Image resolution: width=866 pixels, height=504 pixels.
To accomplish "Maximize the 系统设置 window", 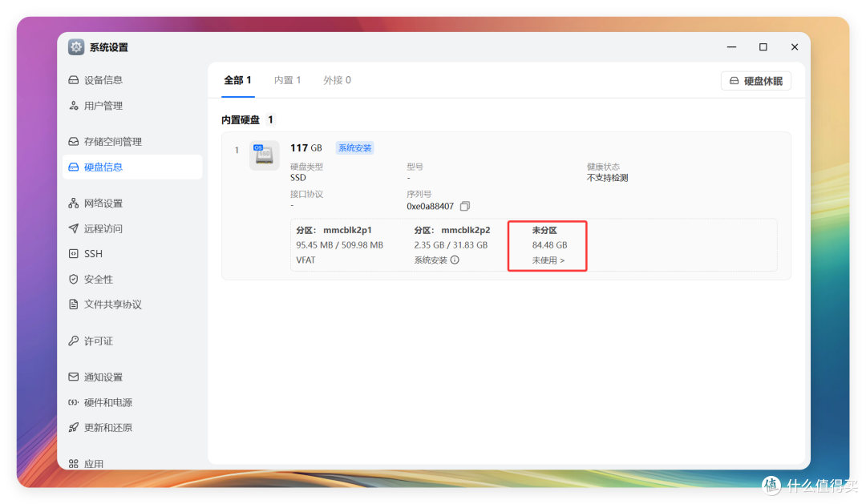I will click(x=763, y=47).
